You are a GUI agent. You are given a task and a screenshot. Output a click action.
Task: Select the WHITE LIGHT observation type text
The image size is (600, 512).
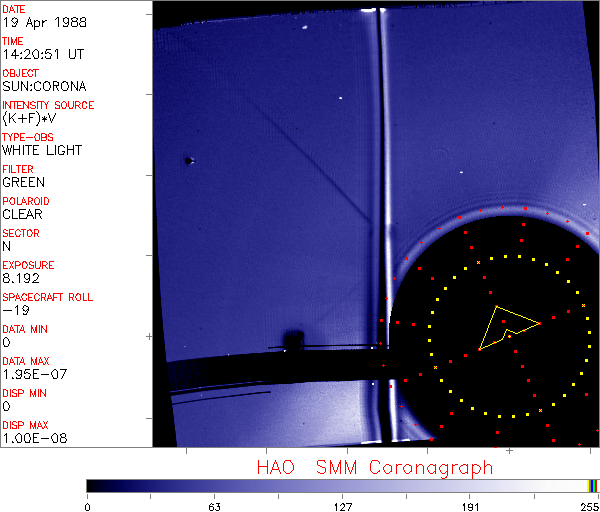click(x=42, y=150)
